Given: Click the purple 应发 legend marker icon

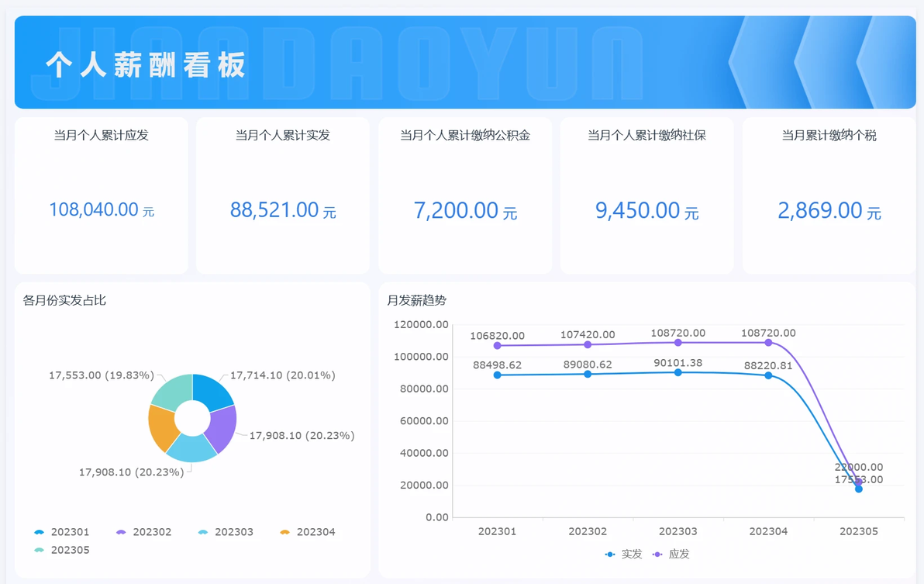Looking at the screenshot, I should coord(658,555).
